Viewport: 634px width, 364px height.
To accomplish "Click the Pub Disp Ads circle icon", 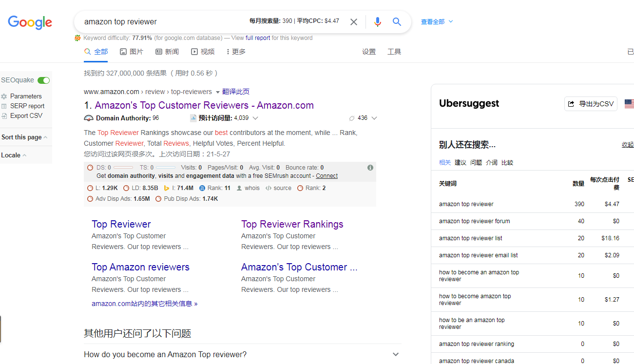I will [x=158, y=199].
